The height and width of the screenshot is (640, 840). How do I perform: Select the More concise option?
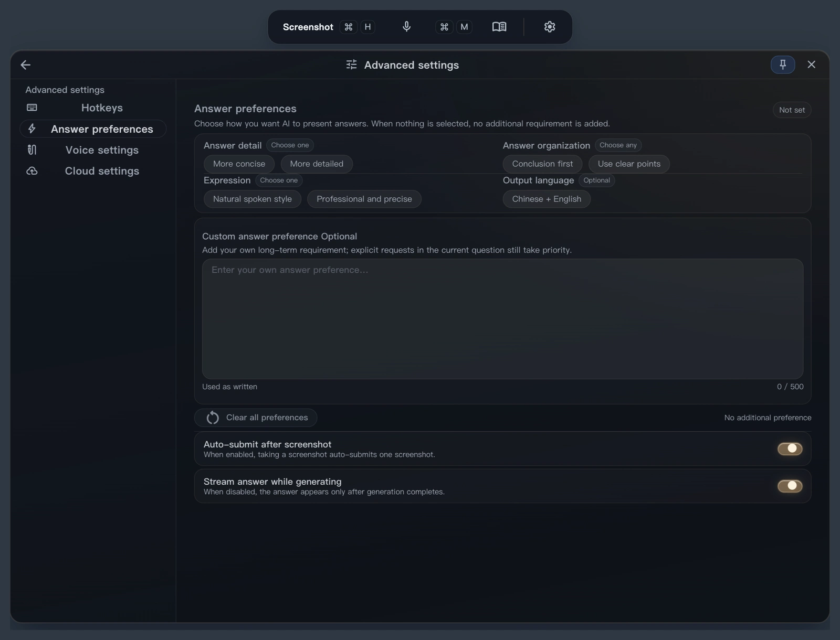(239, 164)
